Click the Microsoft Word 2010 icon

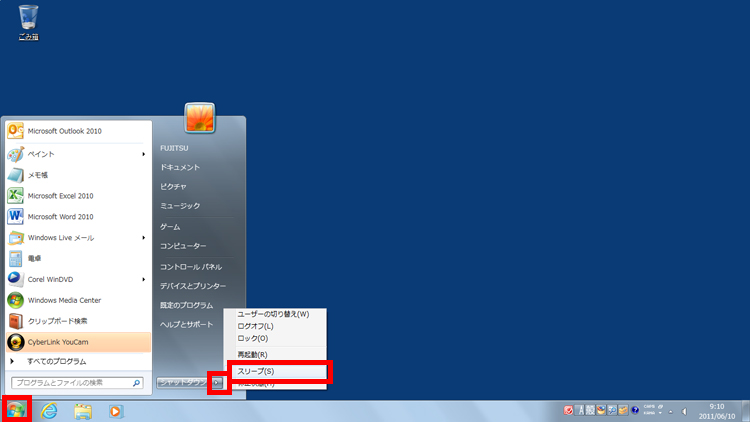(x=15, y=217)
